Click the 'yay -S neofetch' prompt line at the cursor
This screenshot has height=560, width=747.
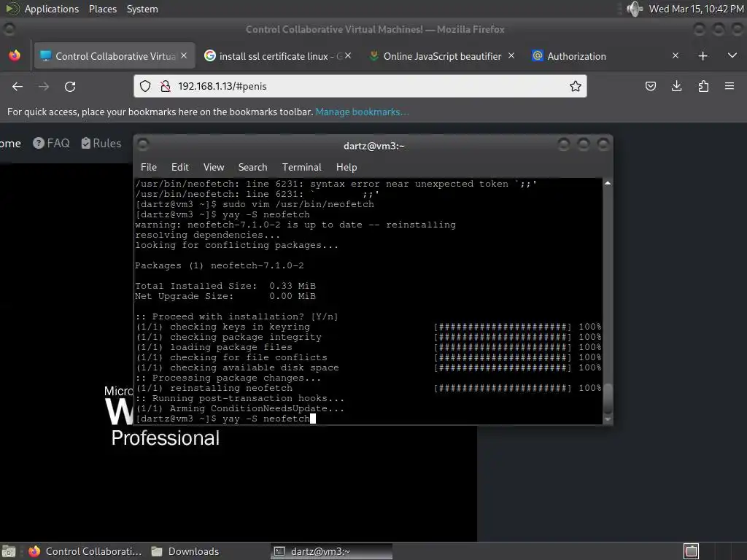point(226,419)
